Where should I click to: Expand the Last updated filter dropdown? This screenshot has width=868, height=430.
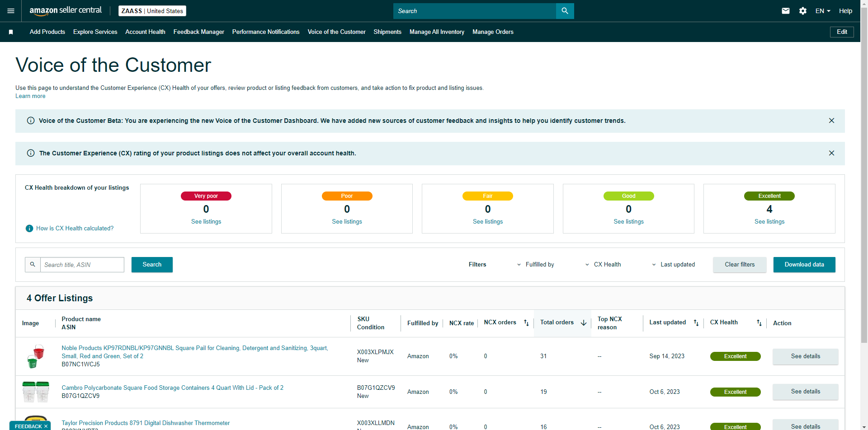click(673, 265)
